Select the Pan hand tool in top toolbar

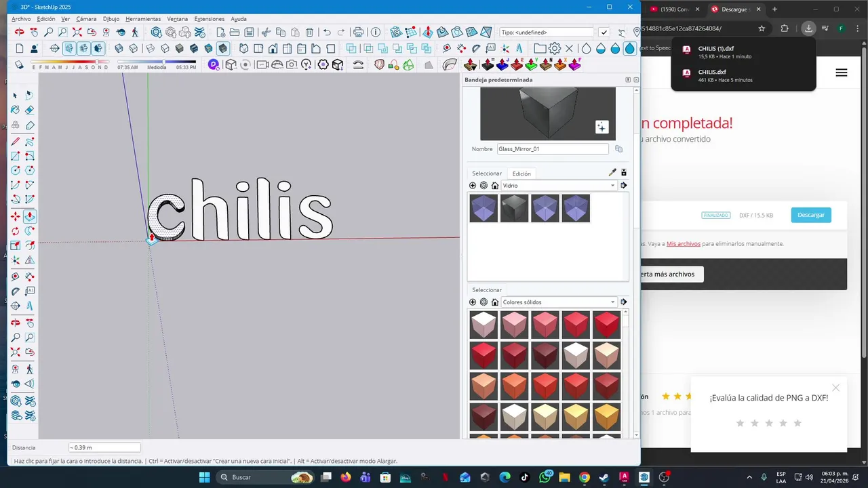tap(33, 32)
